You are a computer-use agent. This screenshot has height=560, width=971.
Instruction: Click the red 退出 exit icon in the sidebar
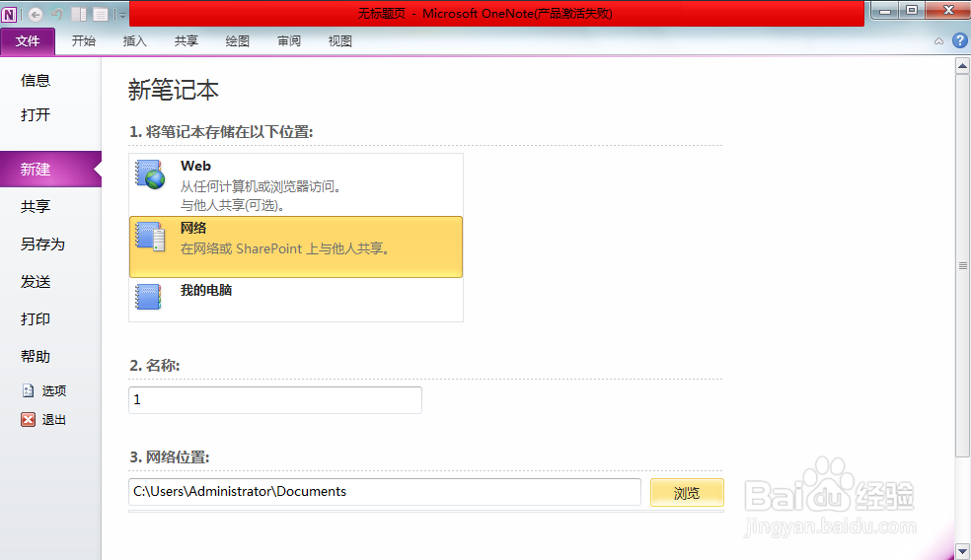point(28,420)
